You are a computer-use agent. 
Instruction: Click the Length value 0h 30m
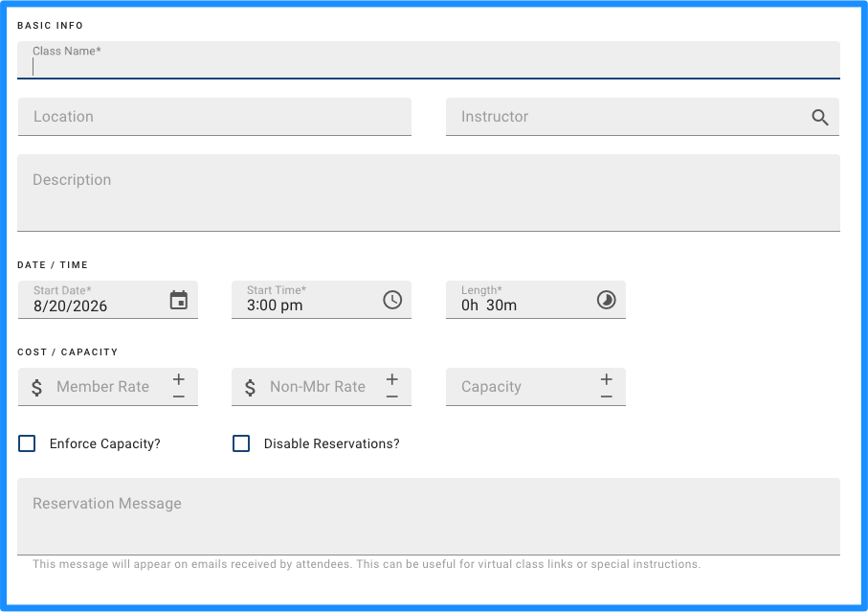[489, 306]
